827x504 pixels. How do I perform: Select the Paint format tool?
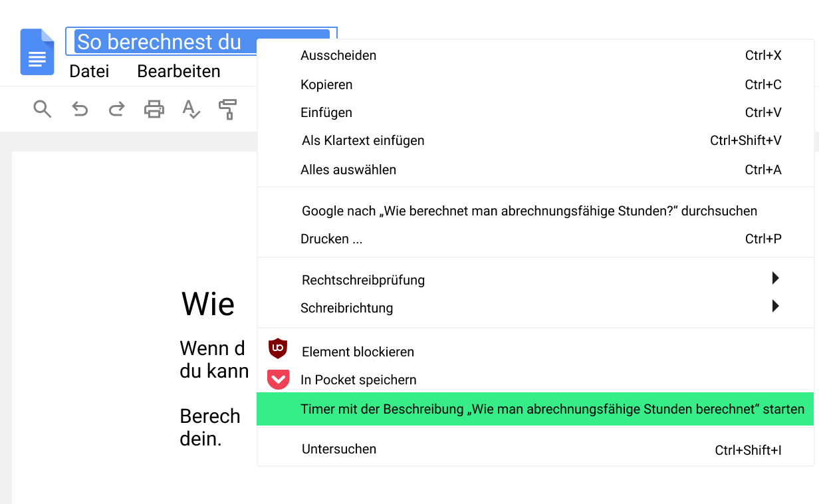[226, 109]
